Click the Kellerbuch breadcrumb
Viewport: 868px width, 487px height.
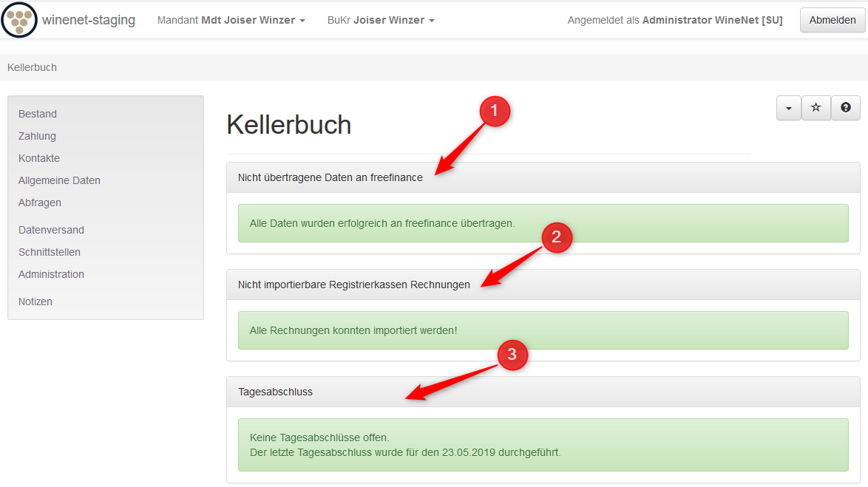(x=32, y=67)
